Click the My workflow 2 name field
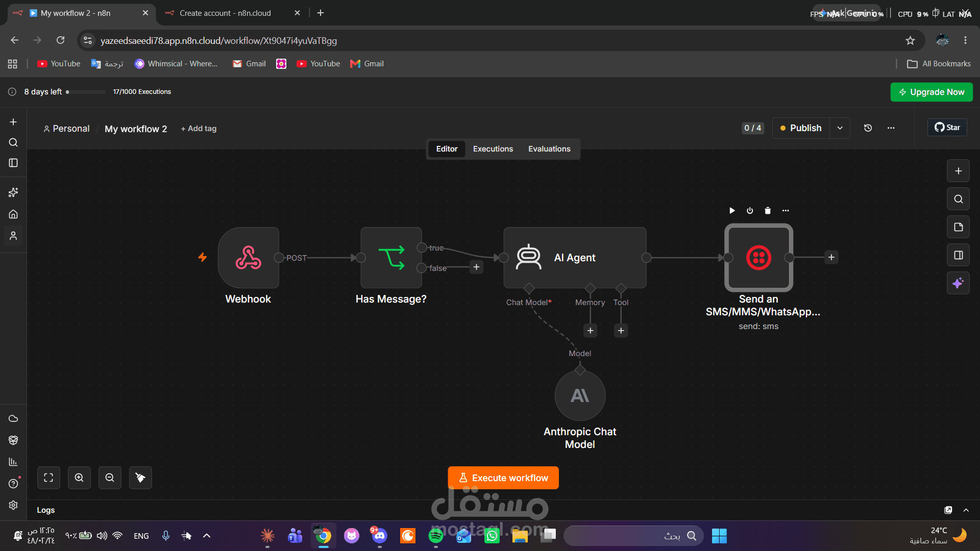The width and height of the screenshot is (980, 551). 136,129
